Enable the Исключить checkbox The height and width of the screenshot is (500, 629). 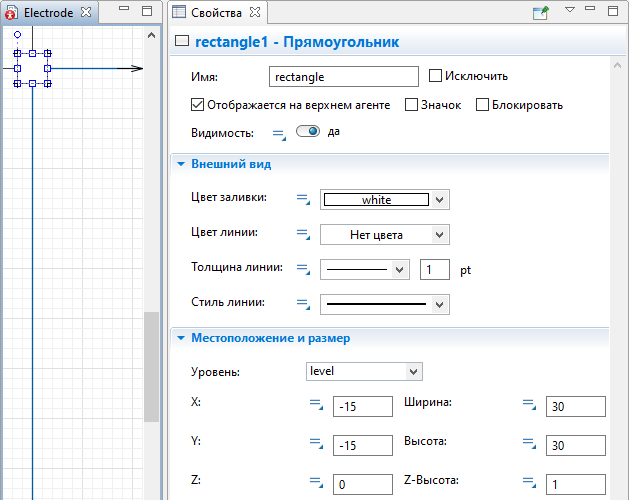click(x=435, y=75)
